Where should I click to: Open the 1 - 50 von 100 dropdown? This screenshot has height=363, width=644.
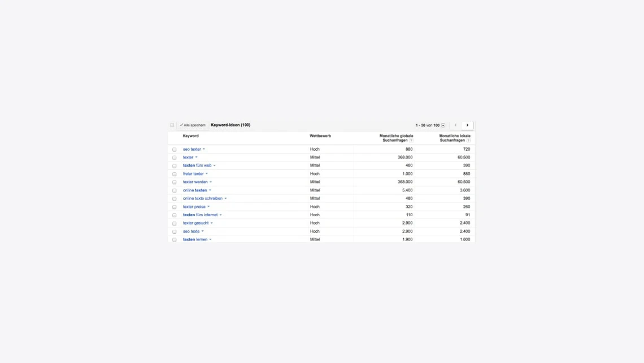(443, 125)
